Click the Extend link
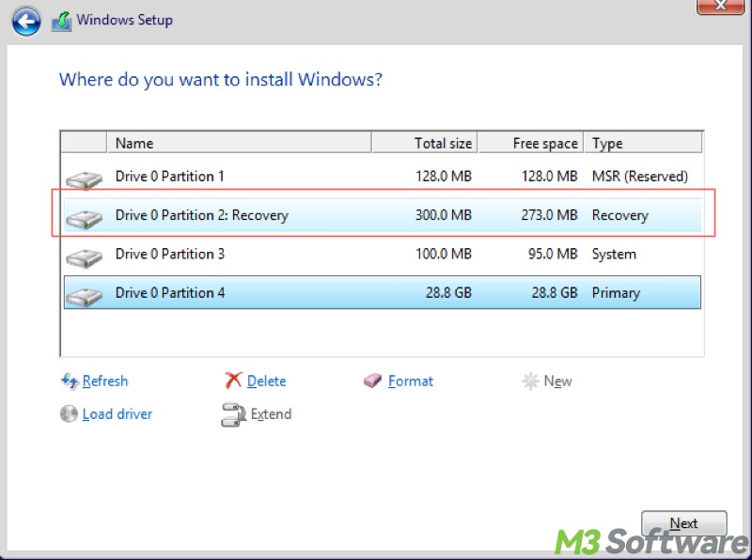The height and width of the screenshot is (560, 752). (x=271, y=413)
